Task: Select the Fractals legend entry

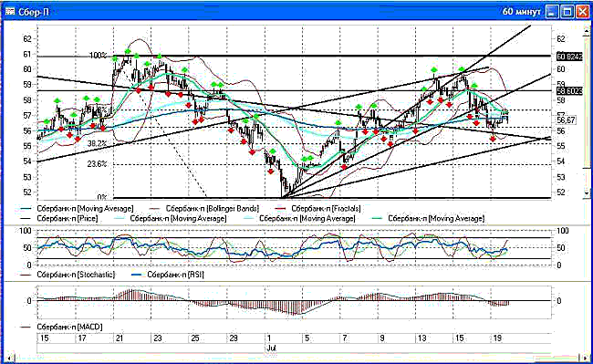Action: tap(326, 209)
